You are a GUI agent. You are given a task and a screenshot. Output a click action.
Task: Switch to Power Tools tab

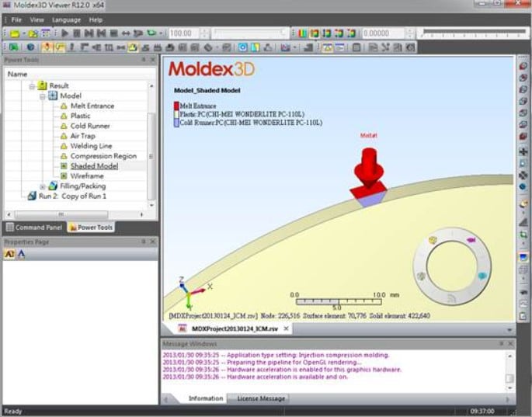(91, 228)
